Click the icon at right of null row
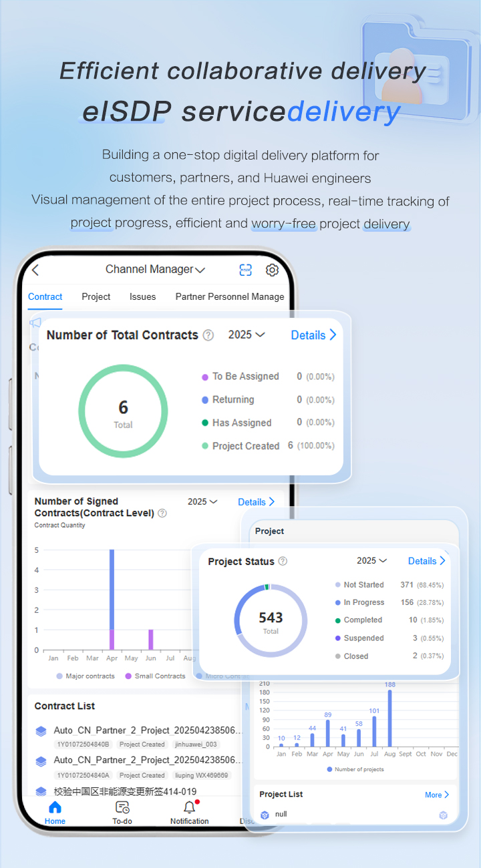 (443, 815)
